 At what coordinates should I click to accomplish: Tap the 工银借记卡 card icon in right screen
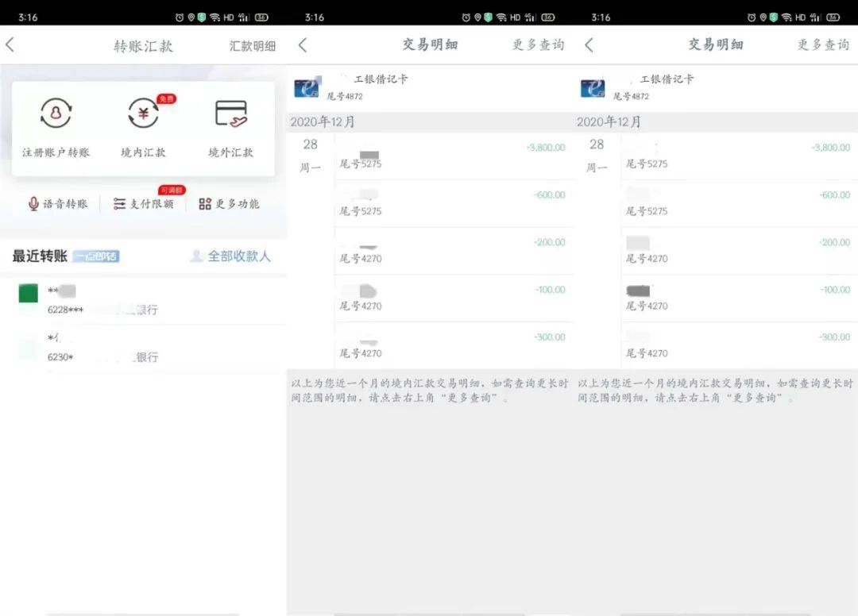coord(593,87)
